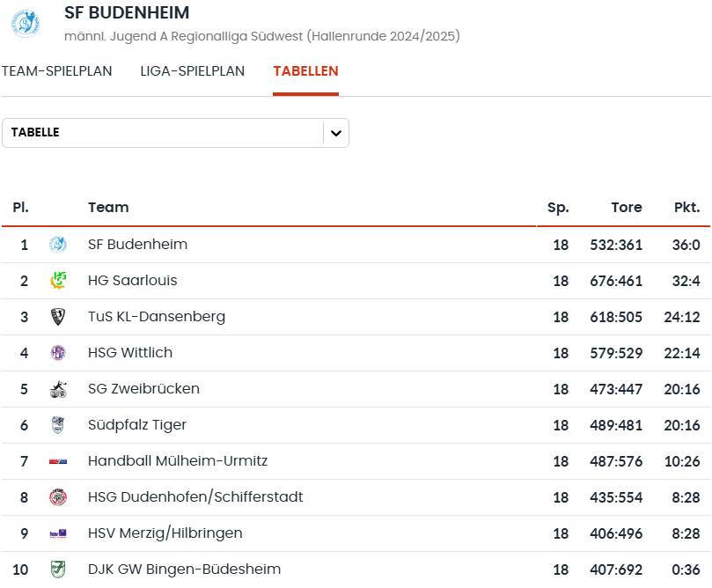Click the SF Budenheim club logo in header
The width and height of the screenshot is (712, 588).
[26, 24]
